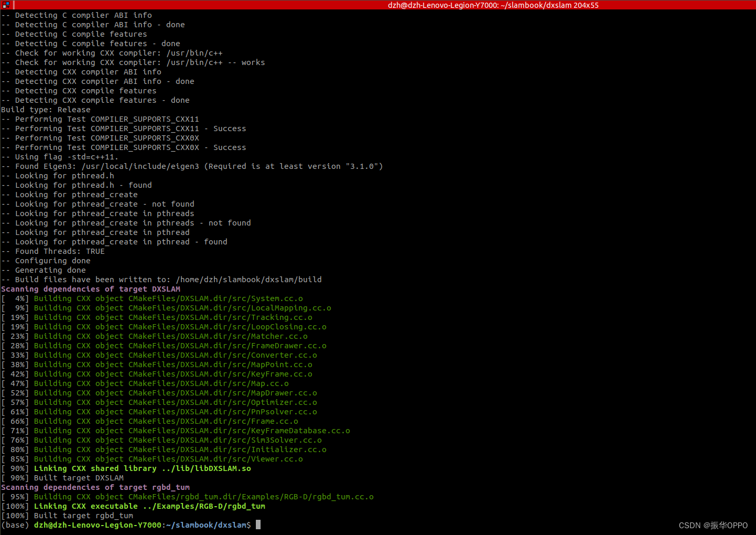The image size is (756, 535).
Task: Click the line building FrameDrawer.cc.o
Action: point(164,346)
